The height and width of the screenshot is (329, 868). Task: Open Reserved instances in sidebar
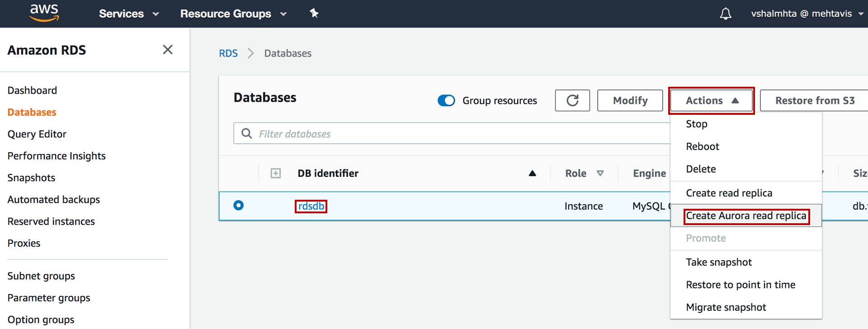51,221
